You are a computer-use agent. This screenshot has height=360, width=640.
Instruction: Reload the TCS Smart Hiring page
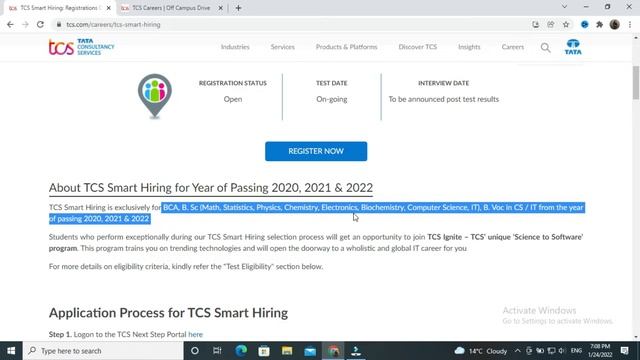point(40,24)
